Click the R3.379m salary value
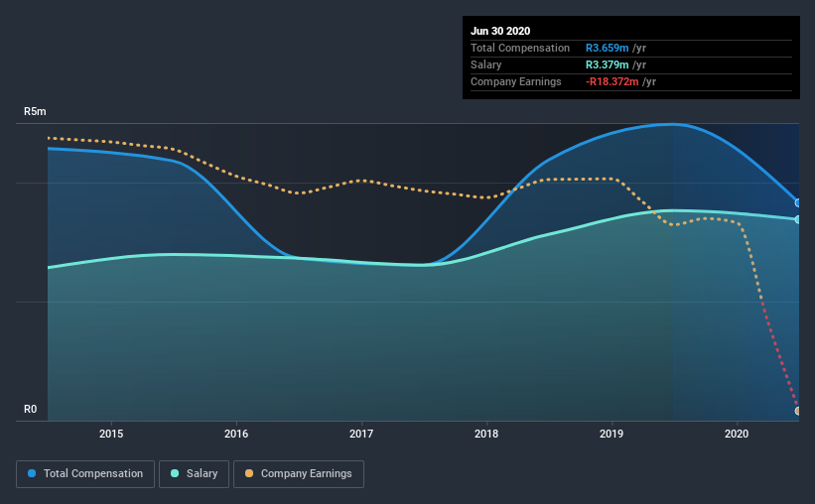Screen dimensions: 815x504 [608, 64]
